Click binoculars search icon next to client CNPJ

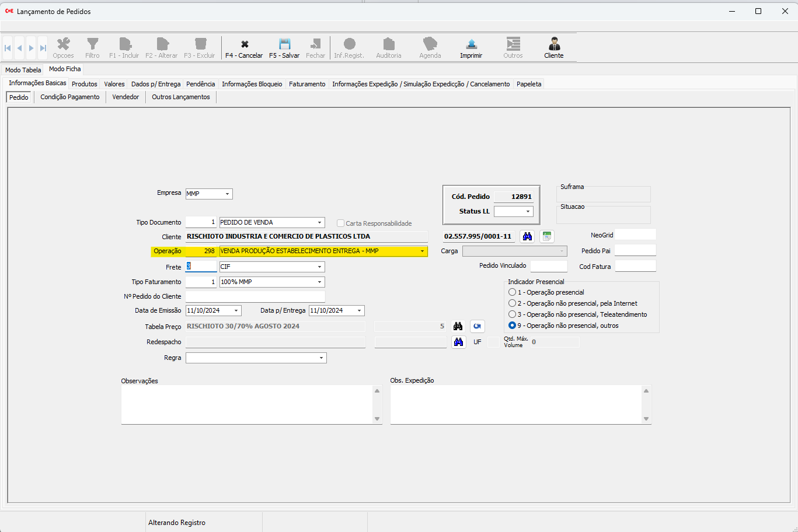(x=527, y=236)
